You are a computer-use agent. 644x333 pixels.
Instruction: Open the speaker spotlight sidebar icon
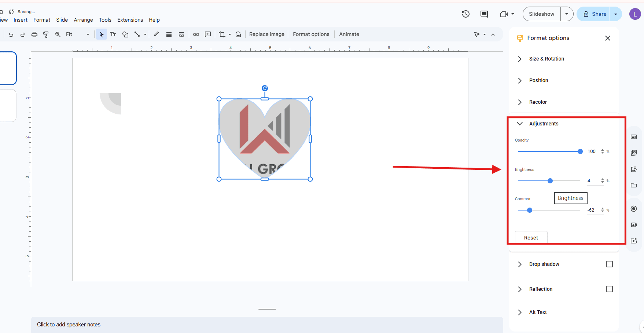point(634,225)
